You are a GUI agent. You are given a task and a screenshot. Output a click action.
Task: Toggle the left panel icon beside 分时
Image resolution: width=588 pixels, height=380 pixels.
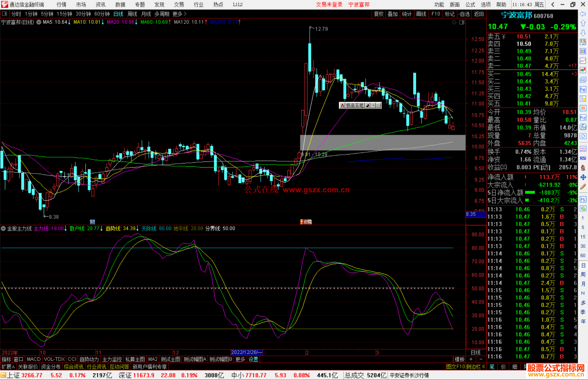coord(5,14)
